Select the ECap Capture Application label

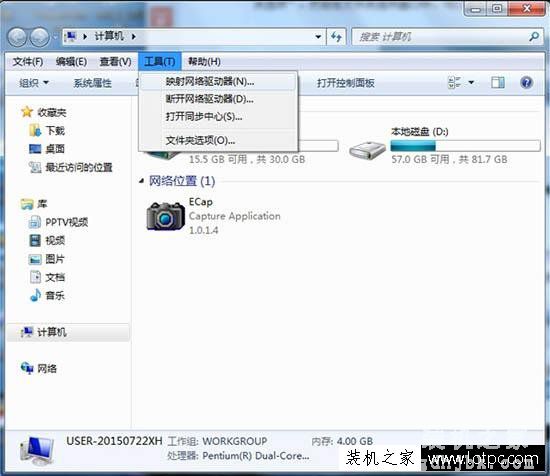(x=234, y=216)
